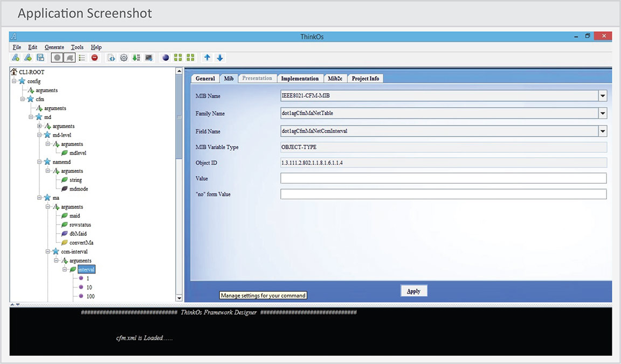Click the second green four-squares grid icon
Viewport: 621px width, 364px height.
click(190, 58)
